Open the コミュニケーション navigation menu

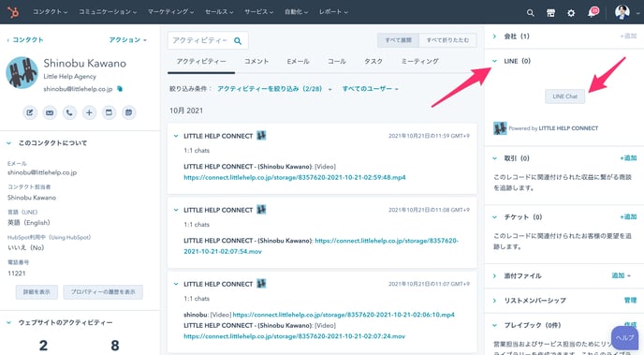(x=108, y=12)
